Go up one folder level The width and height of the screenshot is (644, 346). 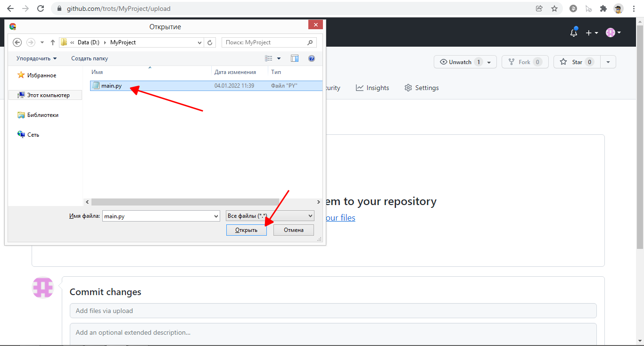pyautogui.click(x=53, y=42)
